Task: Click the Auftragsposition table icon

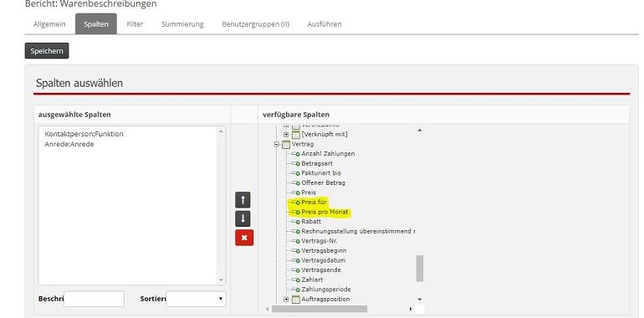Action: pos(296,299)
